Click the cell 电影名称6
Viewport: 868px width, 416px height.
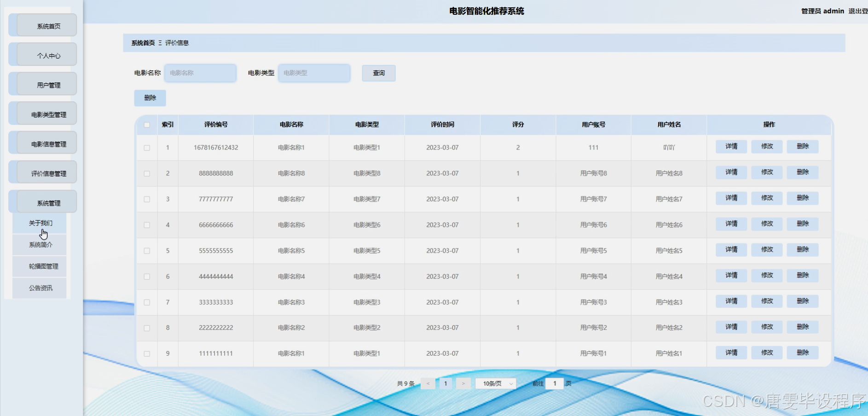click(291, 225)
